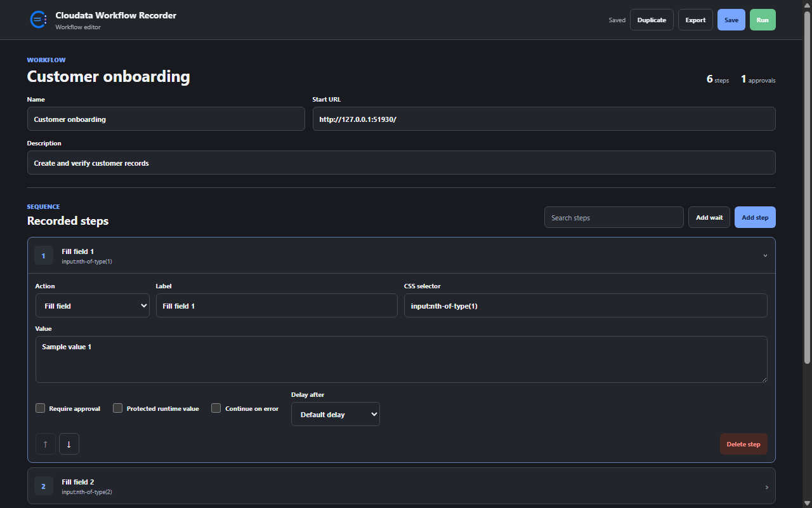812x508 pixels.
Task: Delete step 1
Action: coord(743,444)
